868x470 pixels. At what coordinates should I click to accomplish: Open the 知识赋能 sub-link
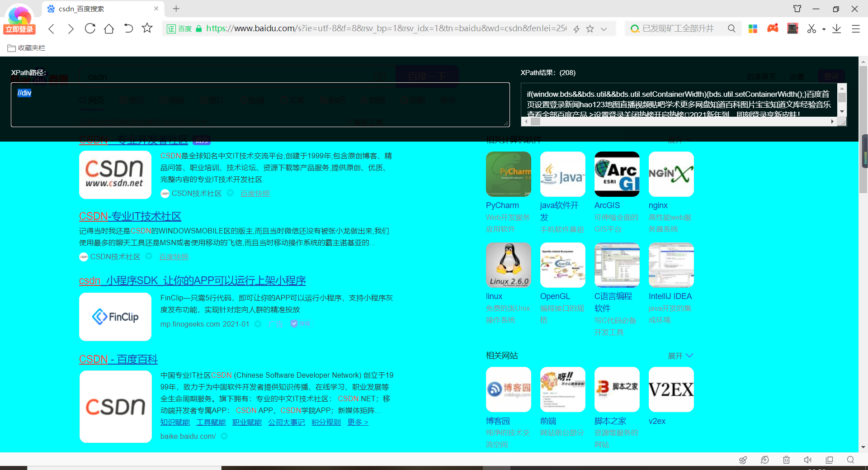(x=175, y=423)
